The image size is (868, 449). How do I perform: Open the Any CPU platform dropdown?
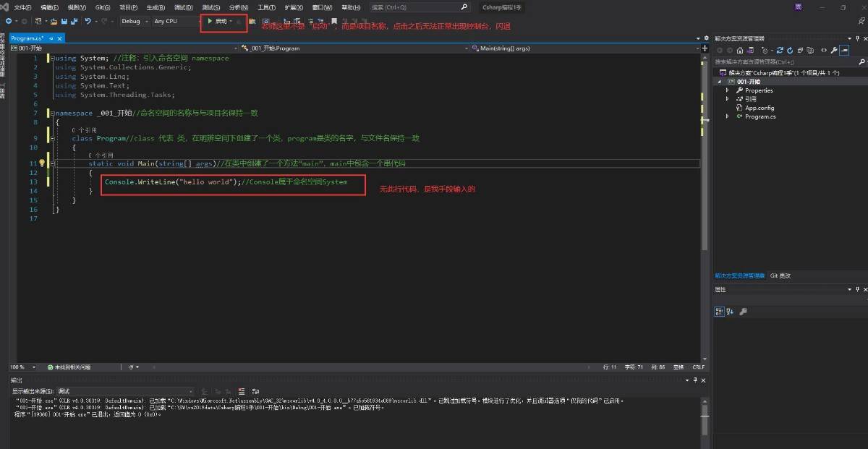[x=176, y=21]
